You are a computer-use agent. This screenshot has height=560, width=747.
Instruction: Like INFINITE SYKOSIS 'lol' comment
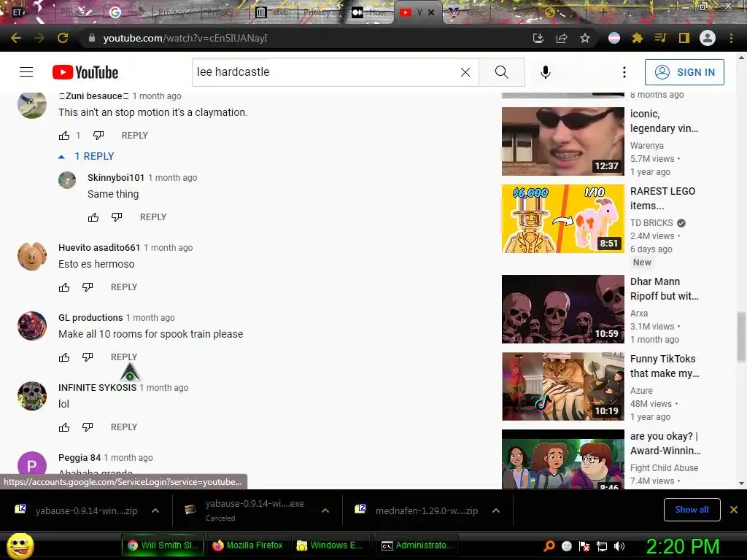pyautogui.click(x=64, y=427)
